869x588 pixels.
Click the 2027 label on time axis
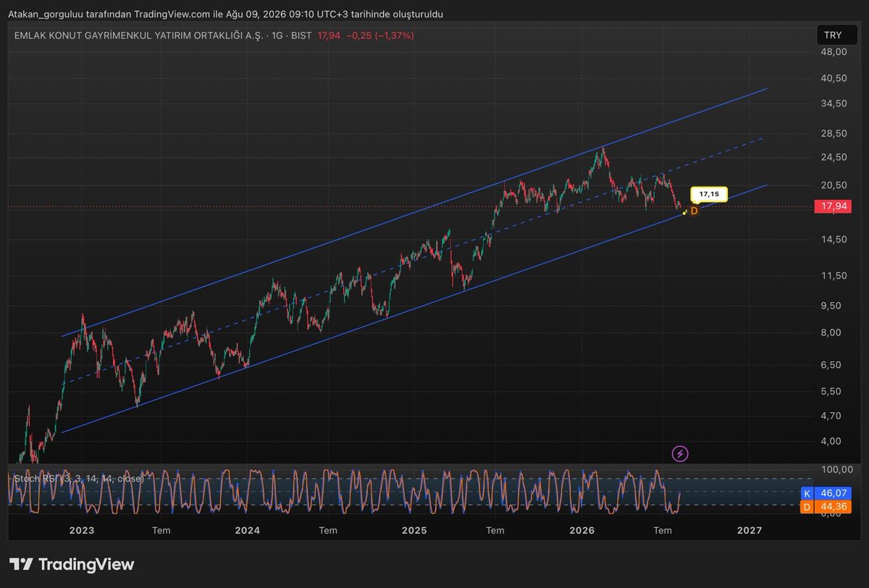pos(750,531)
